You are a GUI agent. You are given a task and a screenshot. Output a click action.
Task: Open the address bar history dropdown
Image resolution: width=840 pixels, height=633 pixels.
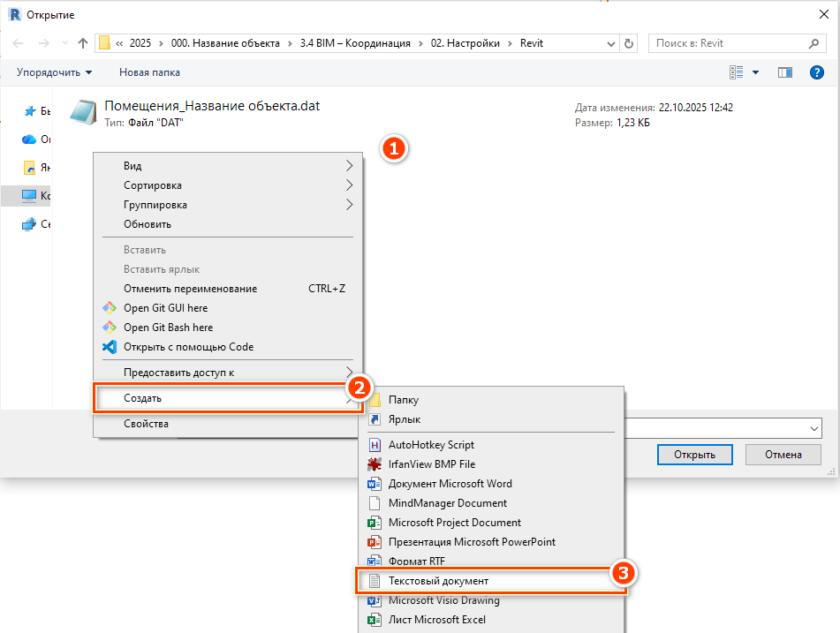(611, 43)
